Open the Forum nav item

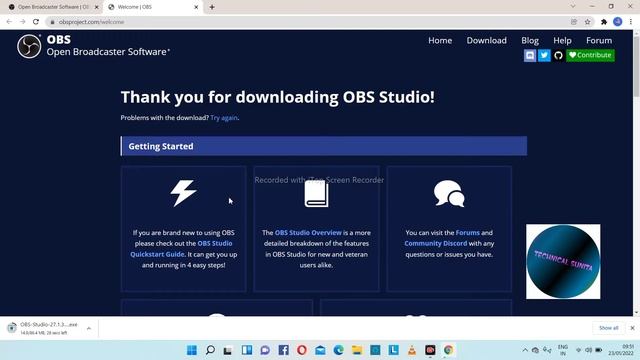point(599,40)
